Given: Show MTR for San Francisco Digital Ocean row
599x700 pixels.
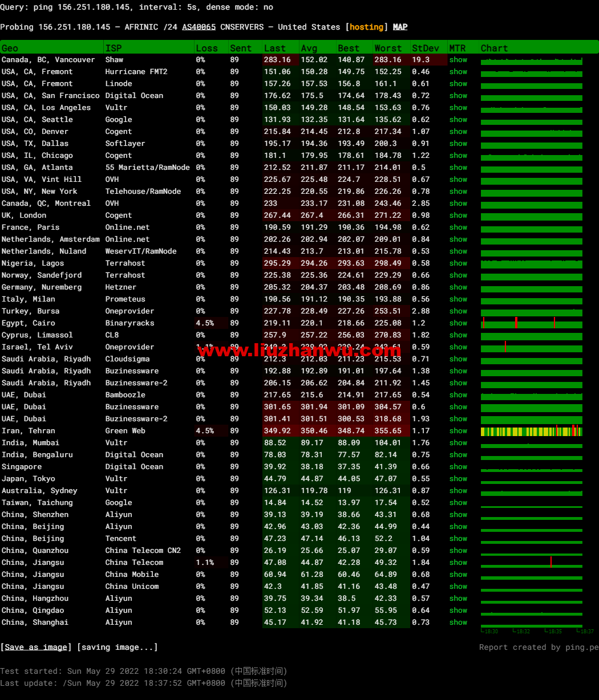Looking at the screenshot, I should pos(458,96).
